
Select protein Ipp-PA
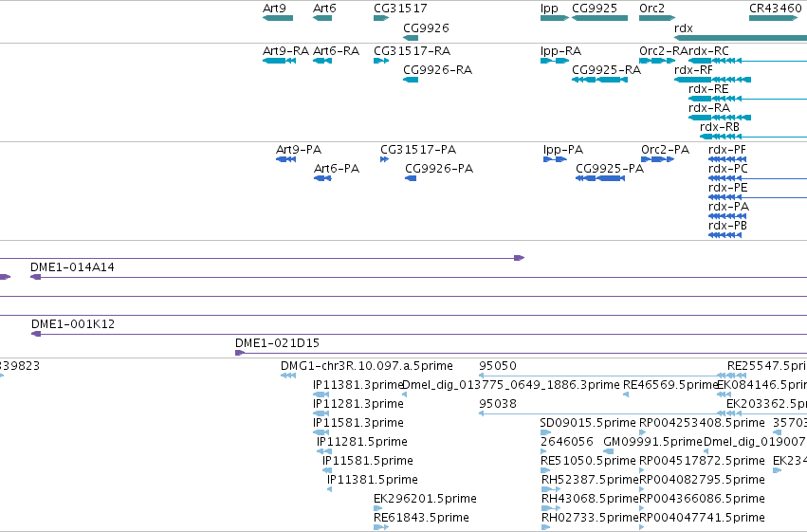coord(556,159)
